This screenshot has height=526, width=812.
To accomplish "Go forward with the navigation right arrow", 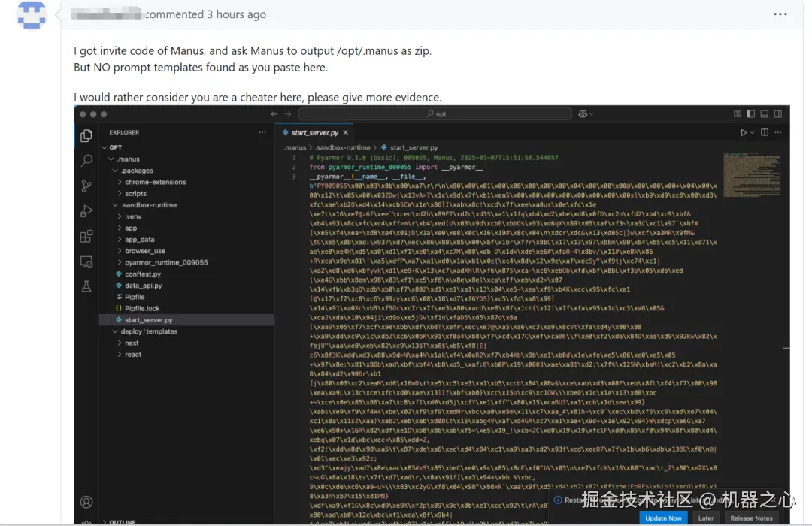I will pos(288,114).
